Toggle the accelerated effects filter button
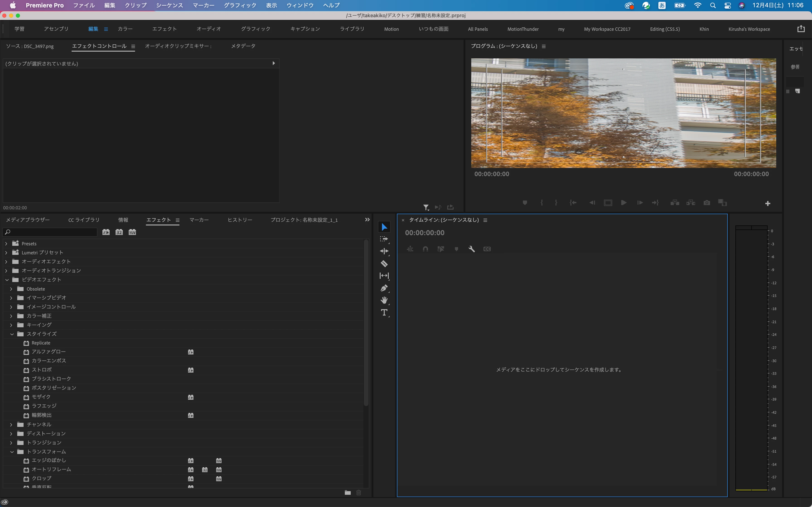 click(106, 232)
